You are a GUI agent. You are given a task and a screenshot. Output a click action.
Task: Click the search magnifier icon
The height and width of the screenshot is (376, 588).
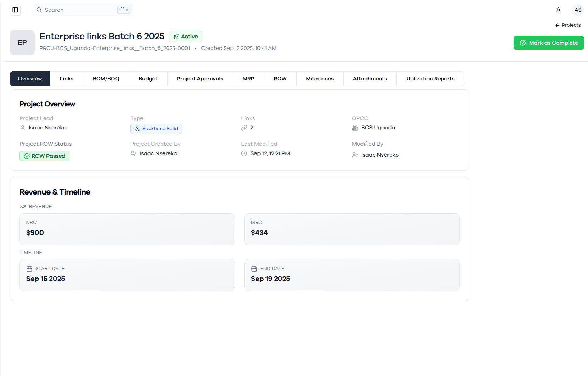pyautogui.click(x=39, y=10)
